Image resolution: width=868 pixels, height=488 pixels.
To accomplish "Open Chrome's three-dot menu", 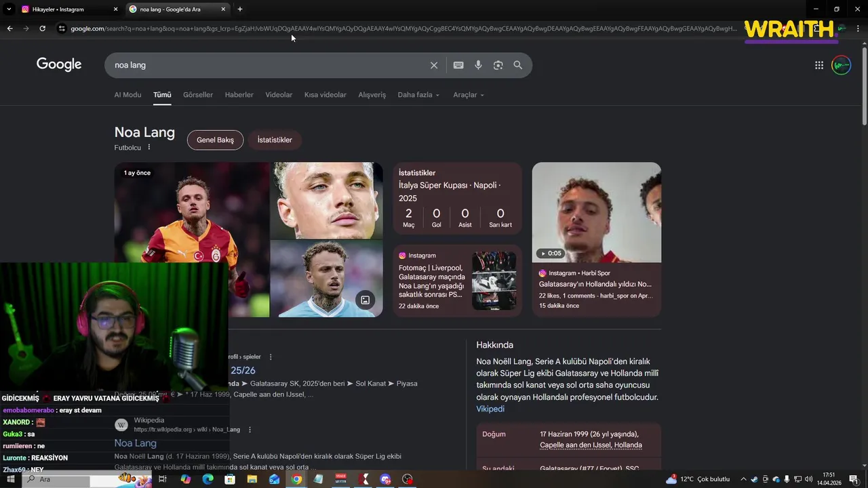I will (859, 28).
